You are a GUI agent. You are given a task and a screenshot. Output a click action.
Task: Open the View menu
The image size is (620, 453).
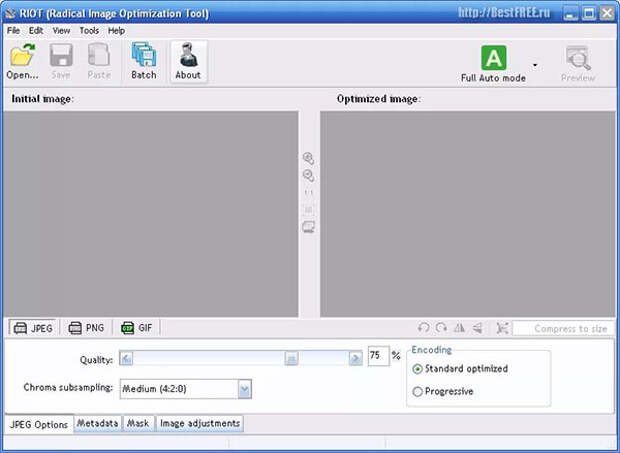[x=61, y=30]
